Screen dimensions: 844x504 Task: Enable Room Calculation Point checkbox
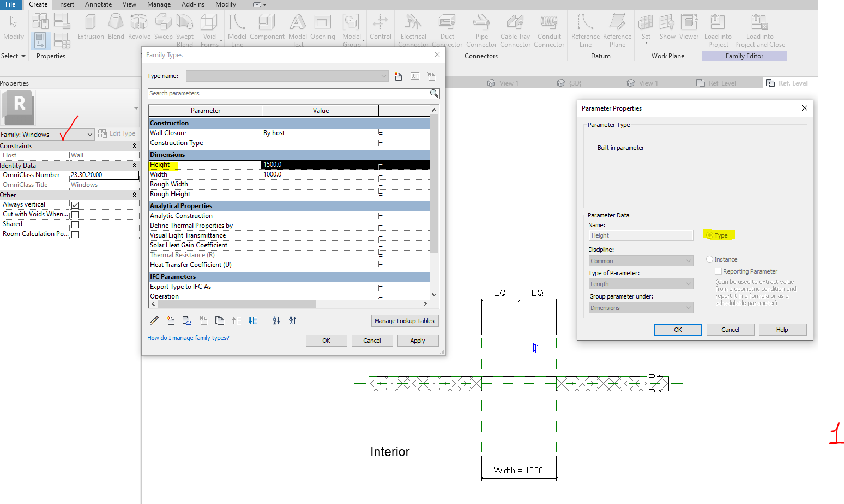click(75, 234)
